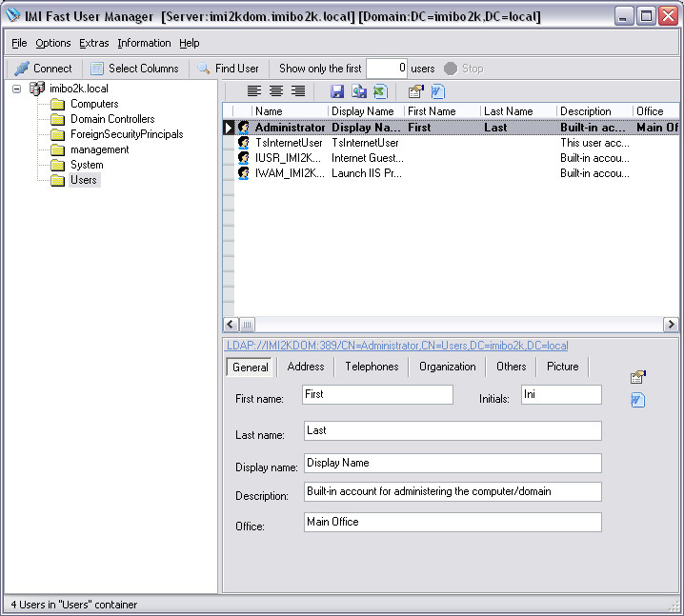Click the horizontal scrollbar left arrow
684x616 pixels.
[231, 325]
